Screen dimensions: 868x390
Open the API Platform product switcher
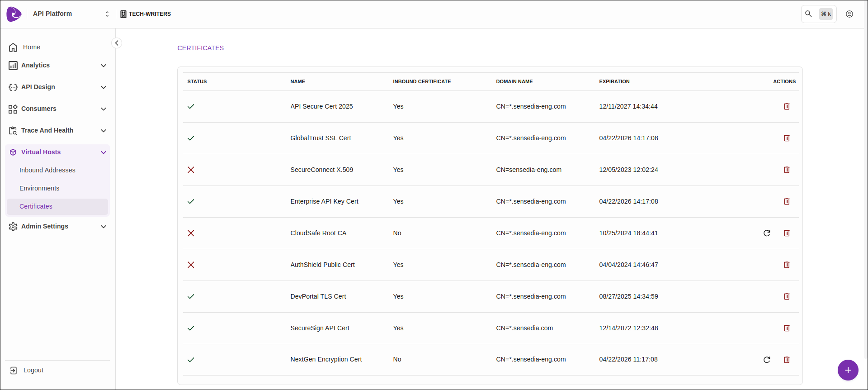(x=71, y=14)
